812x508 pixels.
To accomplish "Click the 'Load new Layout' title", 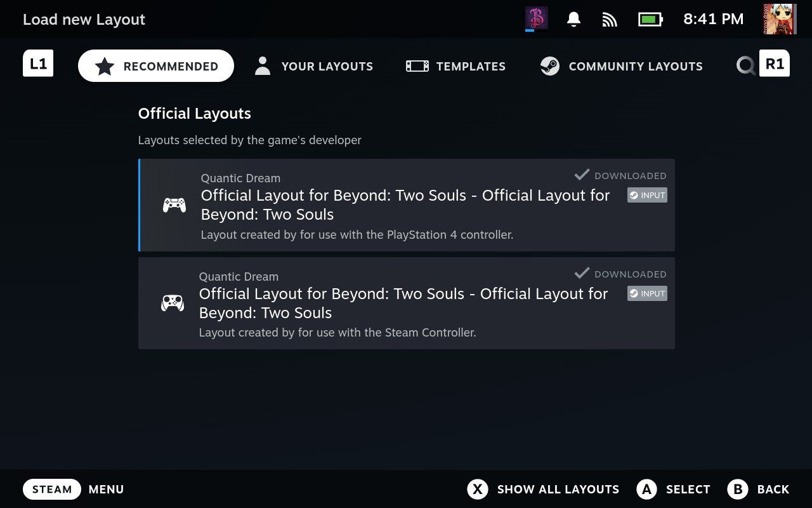I will (84, 20).
